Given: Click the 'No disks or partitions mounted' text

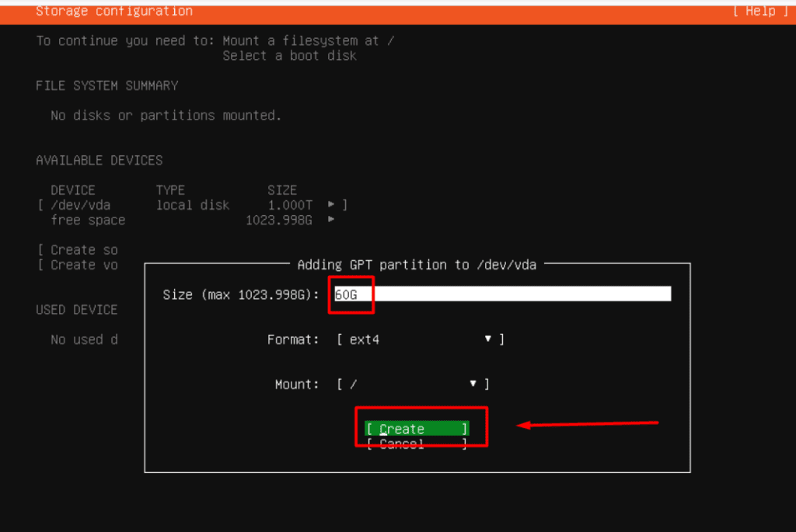Looking at the screenshot, I should (x=166, y=116).
